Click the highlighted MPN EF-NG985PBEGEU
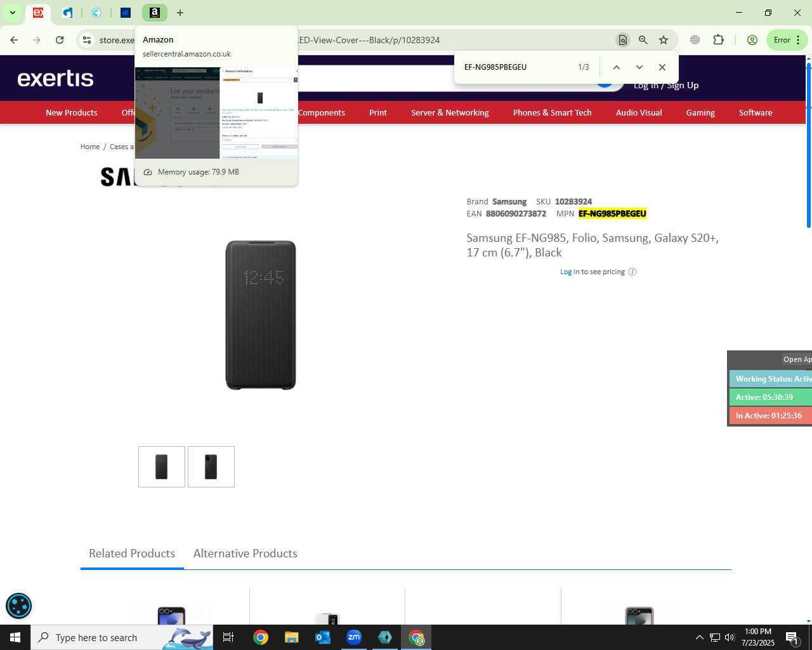The image size is (812, 650). click(612, 214)
